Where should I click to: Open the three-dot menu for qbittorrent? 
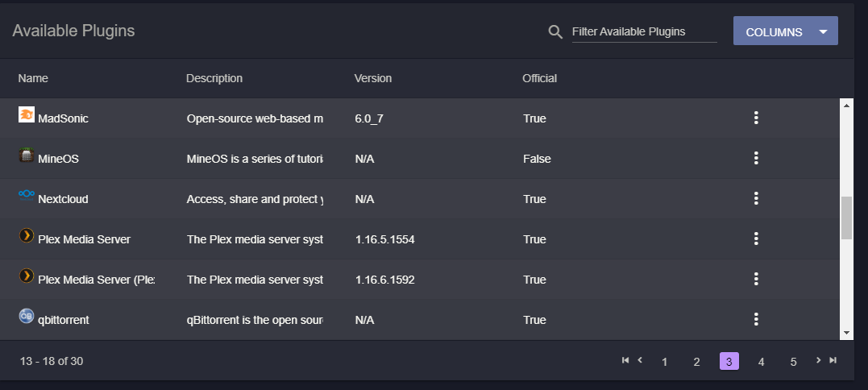tap(756, 320)
